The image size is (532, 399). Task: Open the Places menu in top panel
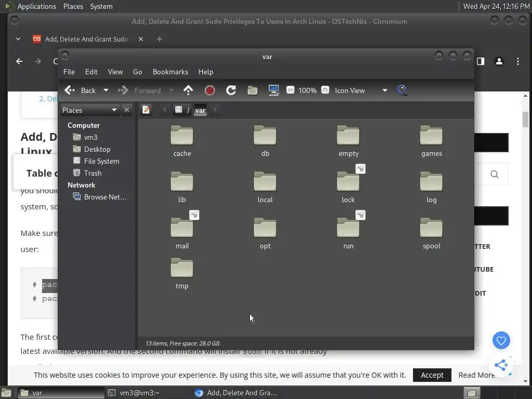[73, 6]
